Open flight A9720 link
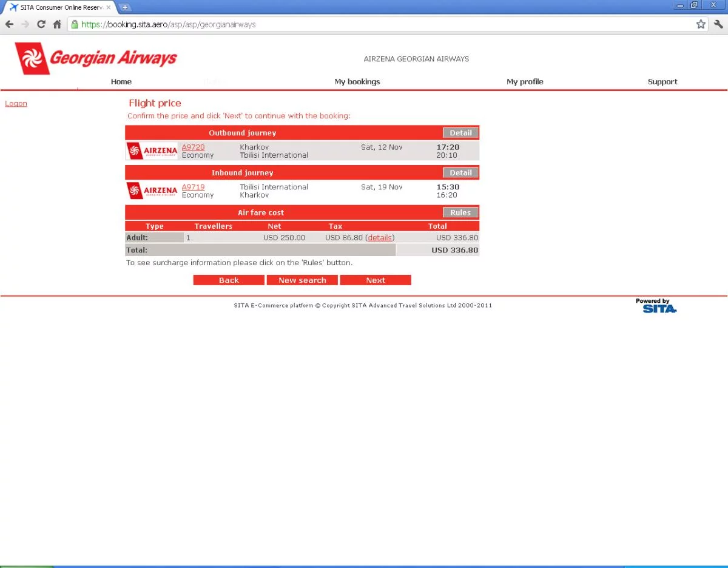Image resolution: width=728 pixels, height=568 pixels. point(194,147)
